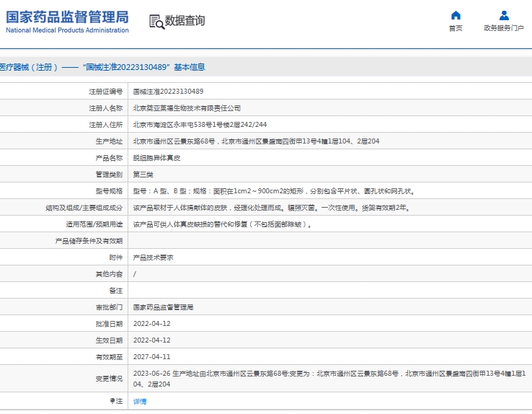This screenshot has height=414, width=532.
Task: Click the 首页 label text
Action: point(456,28)
